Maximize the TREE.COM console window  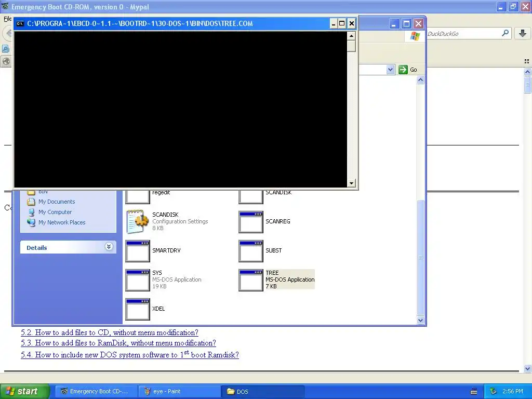click(342, 23)
